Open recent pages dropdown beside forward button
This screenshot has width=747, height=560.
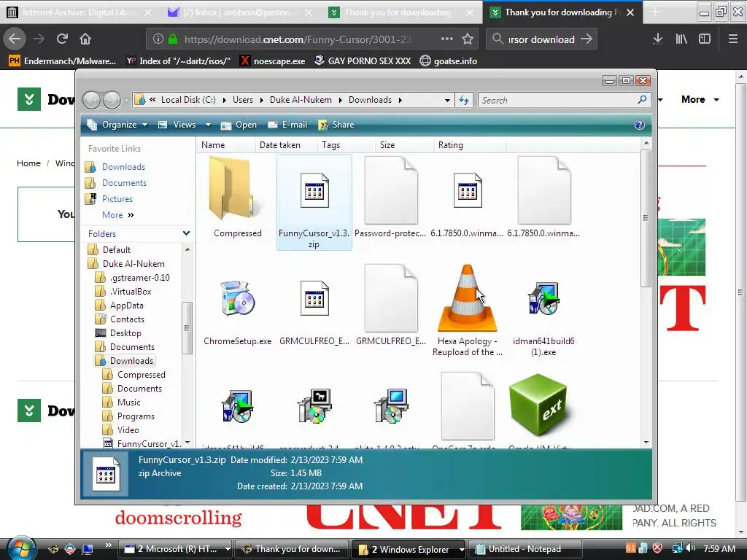(x=125, y=101)
